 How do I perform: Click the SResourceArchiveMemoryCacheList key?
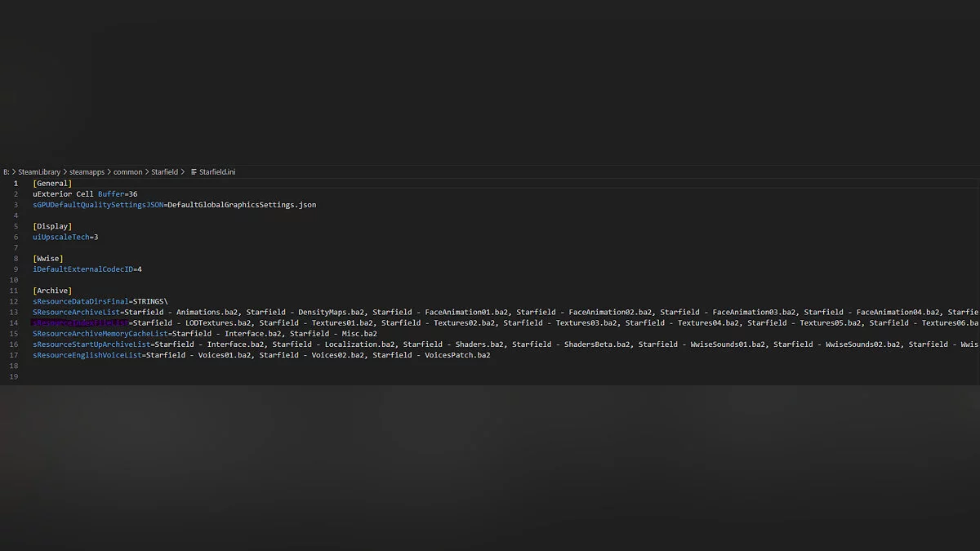(x=100, y=334)
